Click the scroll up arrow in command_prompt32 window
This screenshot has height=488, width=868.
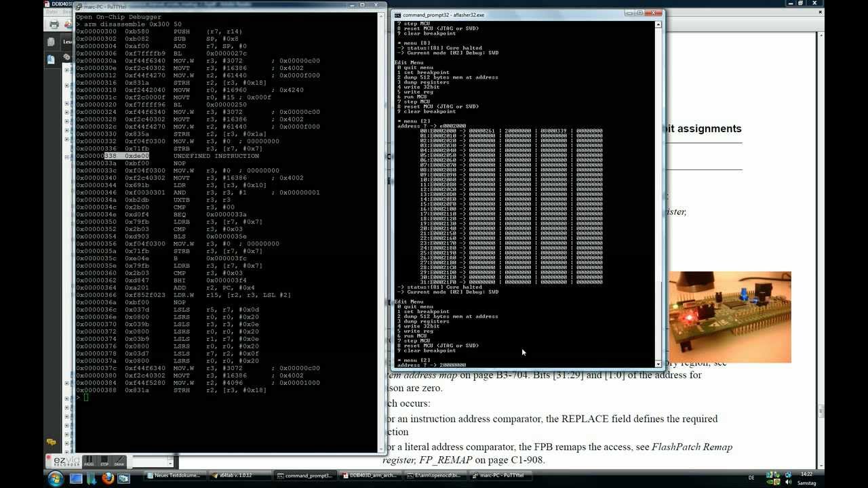tap(658, 25)
